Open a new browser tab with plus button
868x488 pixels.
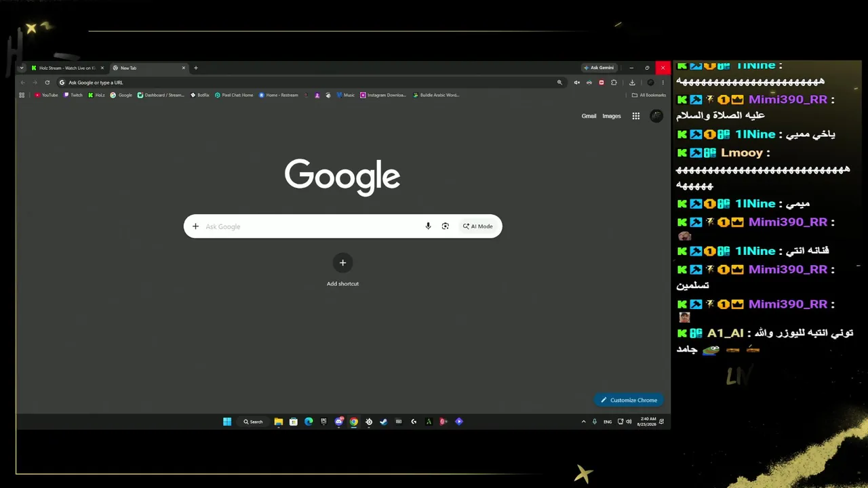(196, 68)
